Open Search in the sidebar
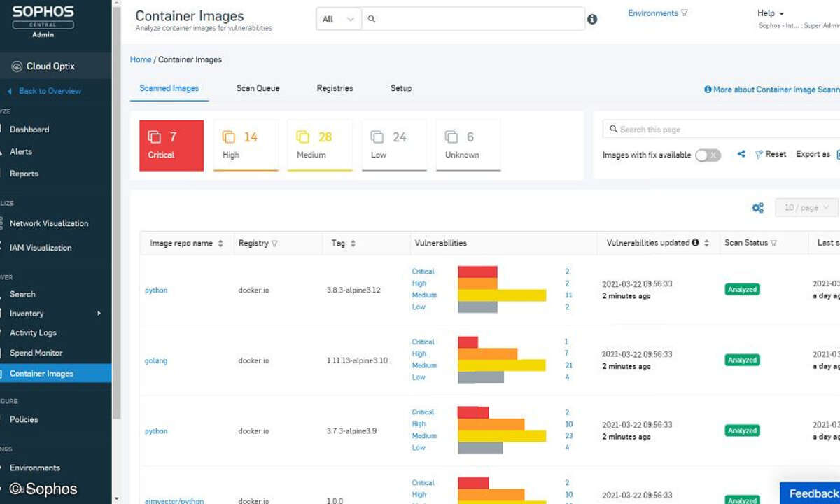Image resolution: width=840 pixels, height=504 pixels. 22,295
